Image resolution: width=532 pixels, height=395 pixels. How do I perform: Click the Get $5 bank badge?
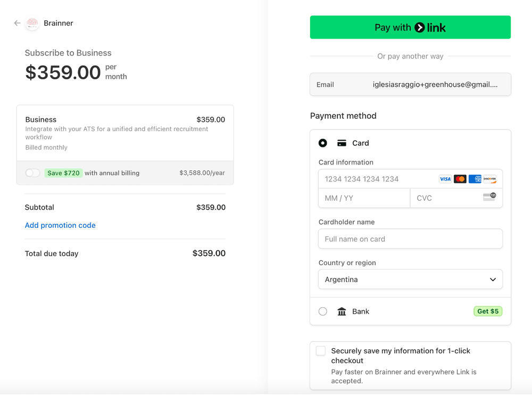point(488,311)
